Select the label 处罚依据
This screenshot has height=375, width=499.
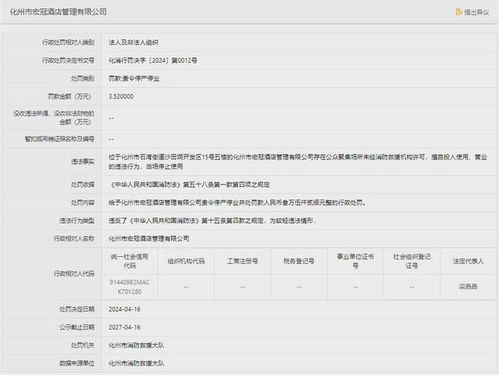[x=82, y=184]
